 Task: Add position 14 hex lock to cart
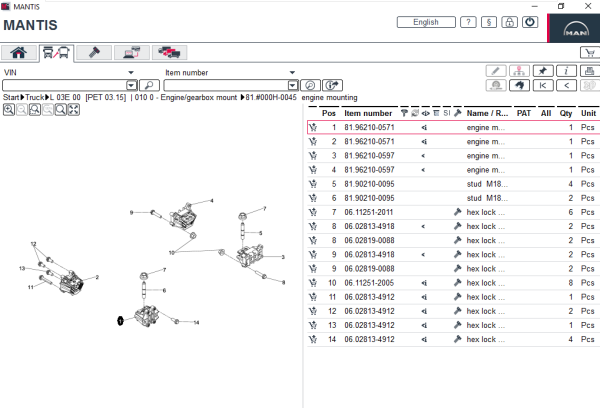pos(313,339)
